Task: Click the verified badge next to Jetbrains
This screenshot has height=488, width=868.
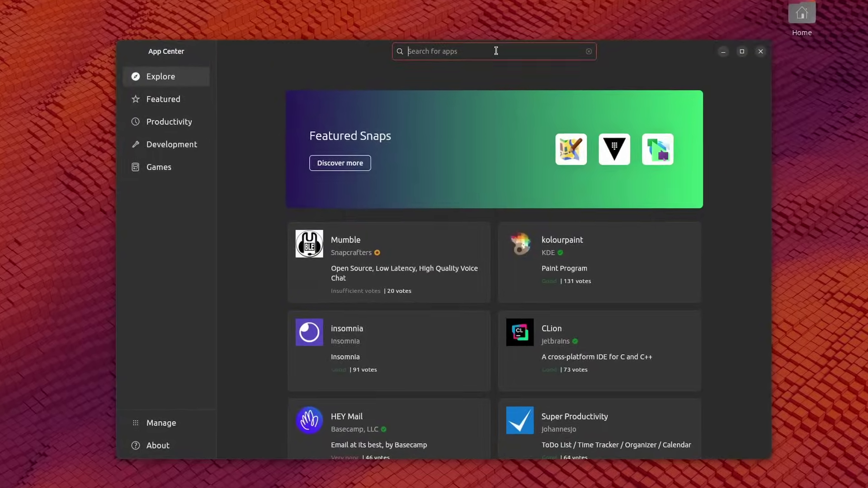Action: (575, 342)
